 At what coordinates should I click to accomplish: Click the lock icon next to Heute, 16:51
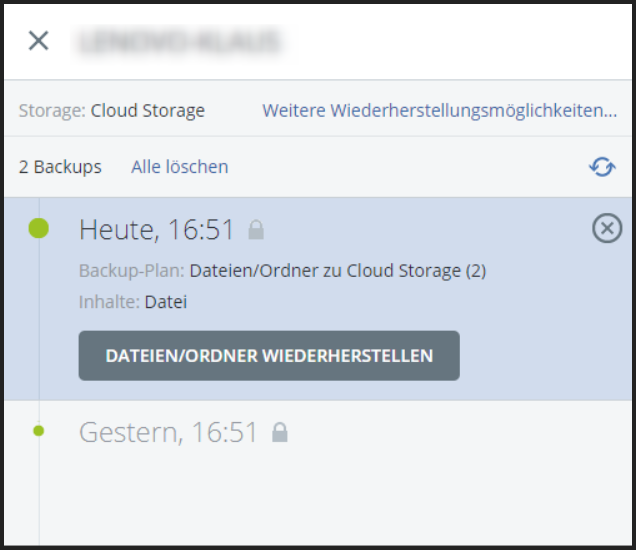click(x=256, y=231)
